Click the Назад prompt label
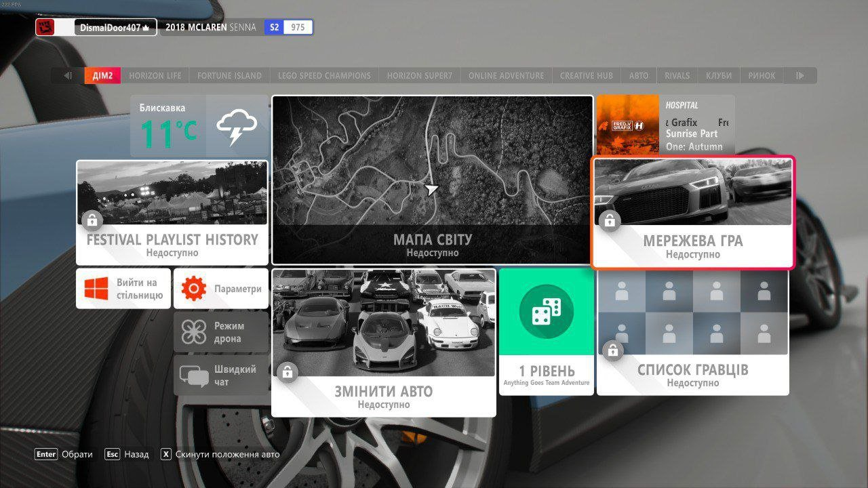This screenshot has height=488, width=868. [136, 454]
